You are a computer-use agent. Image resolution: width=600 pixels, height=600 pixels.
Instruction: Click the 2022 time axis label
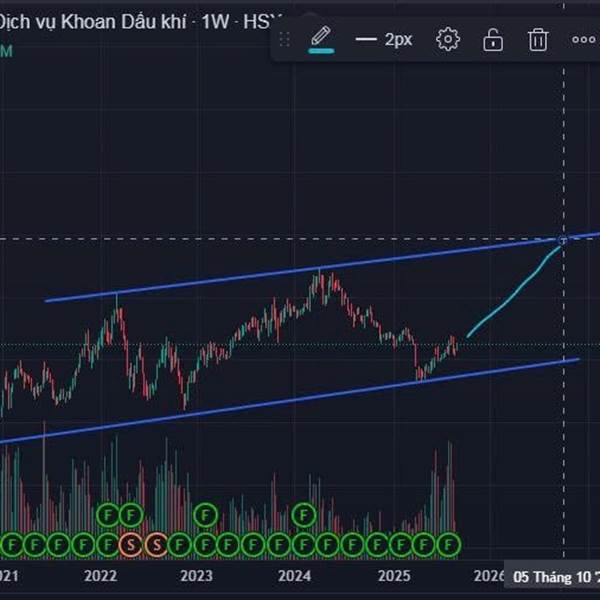coord(101,576)
